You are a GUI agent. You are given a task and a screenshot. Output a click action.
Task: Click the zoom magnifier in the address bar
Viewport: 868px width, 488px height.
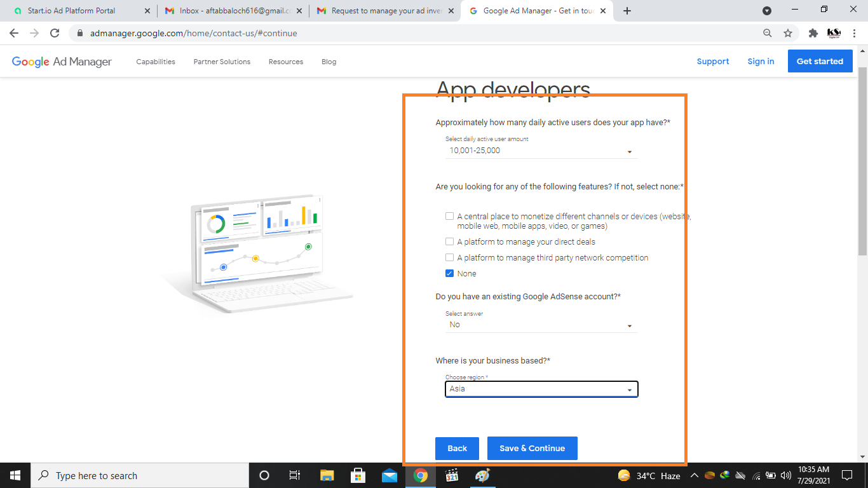click(768, 33)
